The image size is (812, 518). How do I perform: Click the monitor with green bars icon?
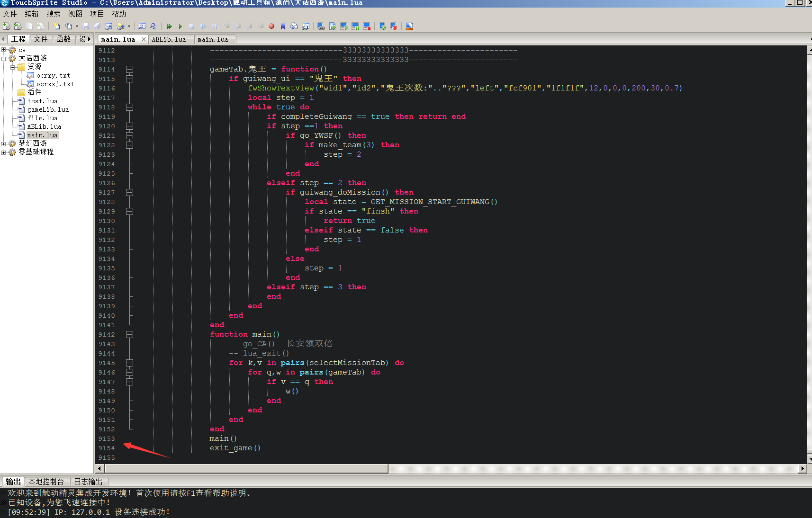[x=355, y=26]
